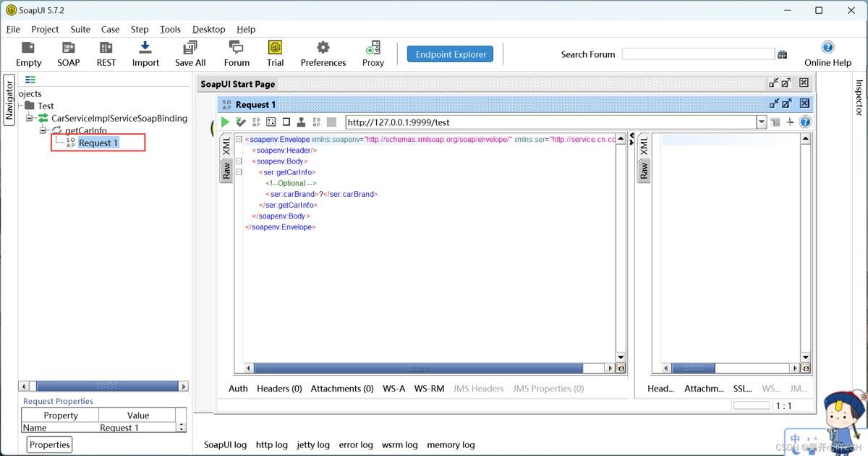
Task: Open the endpoint URL dropdown arrow
Action: [761, 122]
